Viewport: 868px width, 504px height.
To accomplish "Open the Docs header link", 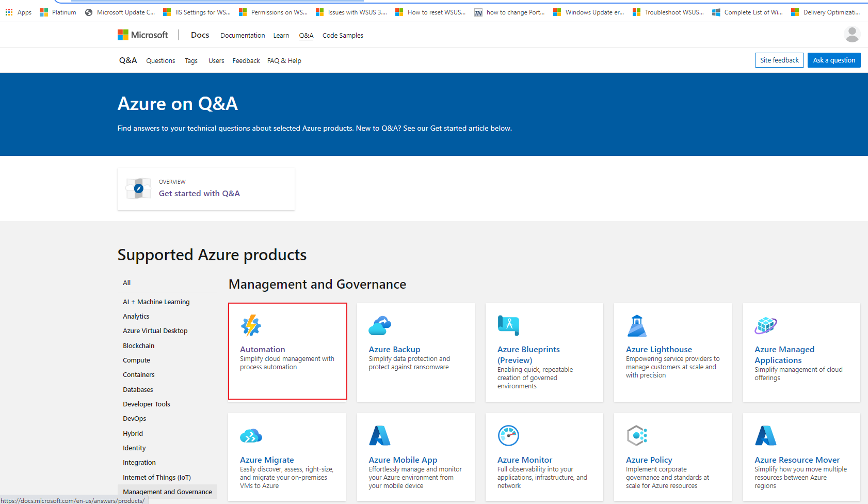I will [200, 35].
